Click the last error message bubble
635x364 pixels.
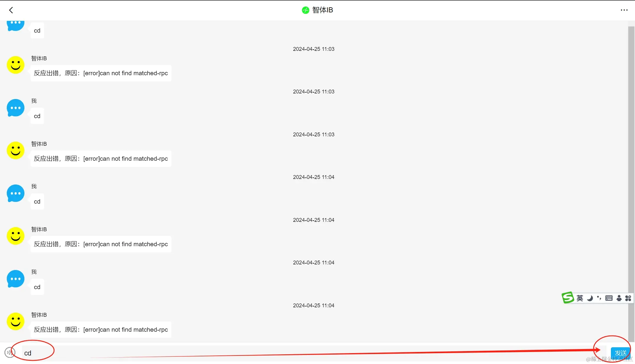(x=101, y=330)
